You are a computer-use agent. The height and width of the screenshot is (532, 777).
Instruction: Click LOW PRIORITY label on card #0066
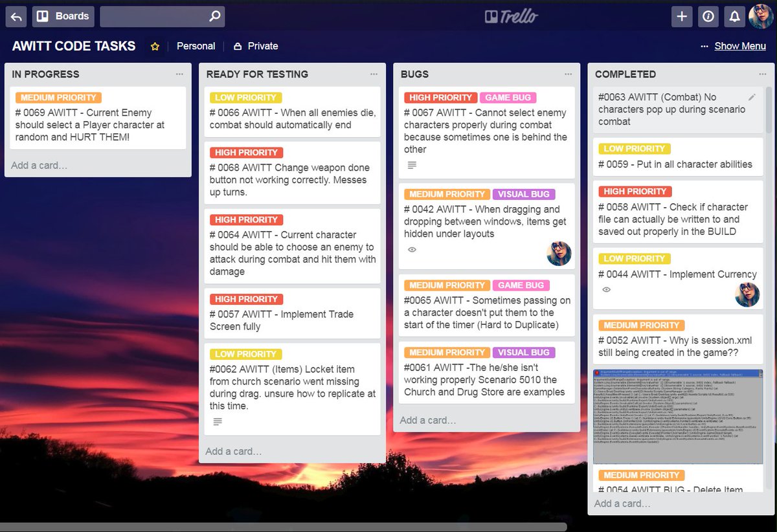(x=245, y=98)
